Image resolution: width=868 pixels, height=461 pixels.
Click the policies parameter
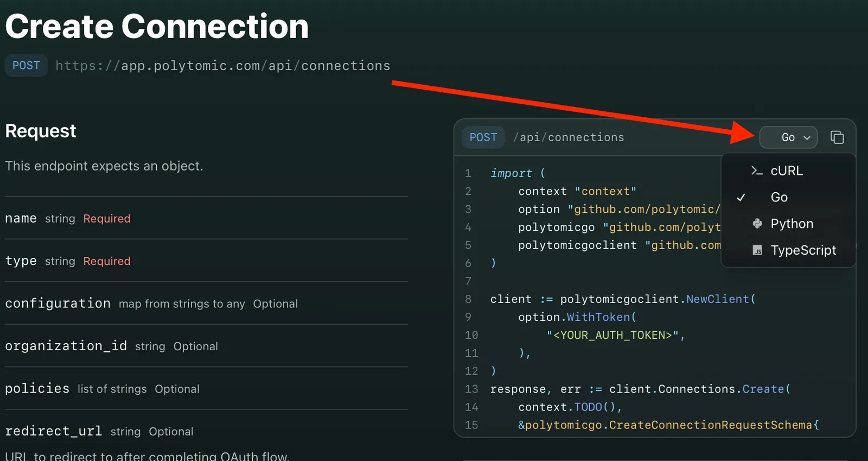(37, 389)
